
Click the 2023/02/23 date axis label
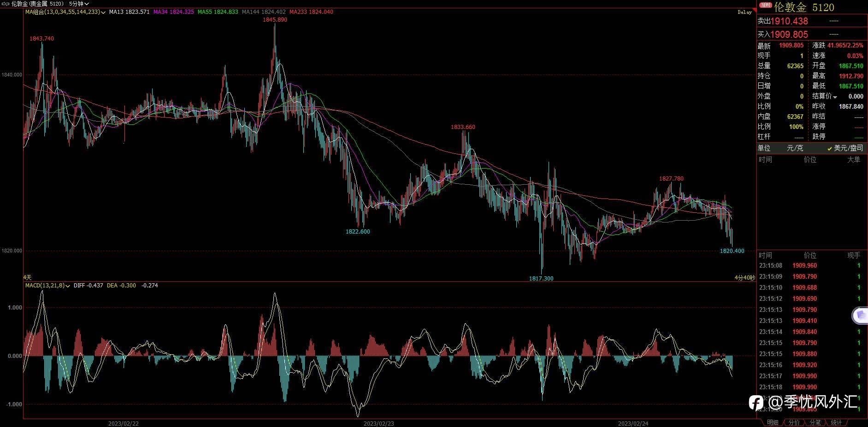[x=379, y=424]
